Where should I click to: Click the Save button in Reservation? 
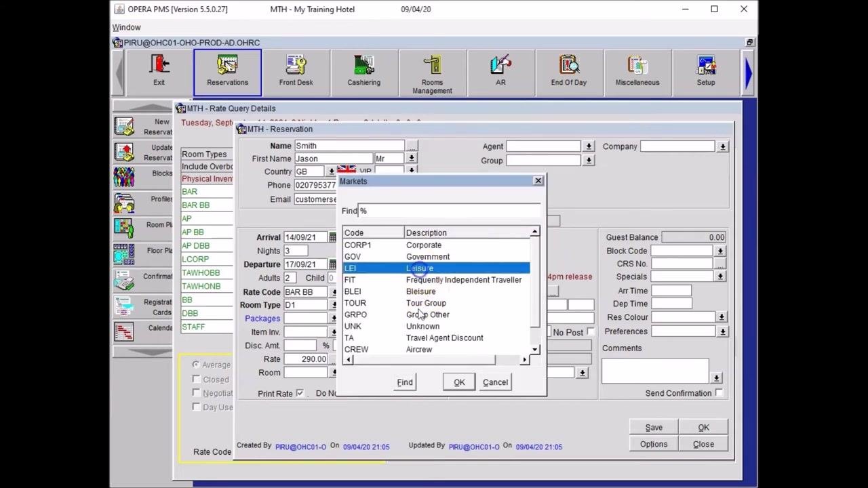[x=654, y=428]
